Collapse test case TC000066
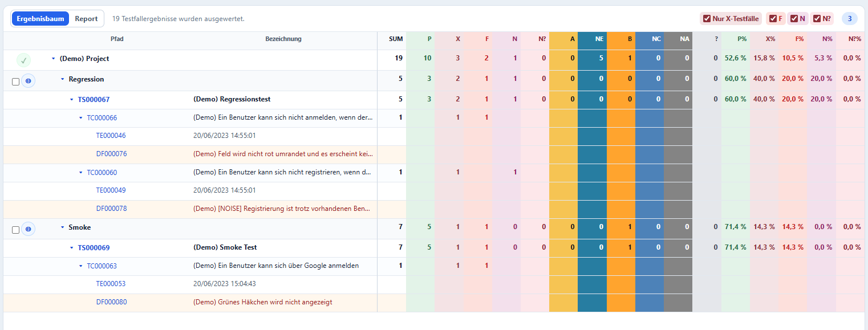This screenshot has height=330, width=868. pos(81,118)
